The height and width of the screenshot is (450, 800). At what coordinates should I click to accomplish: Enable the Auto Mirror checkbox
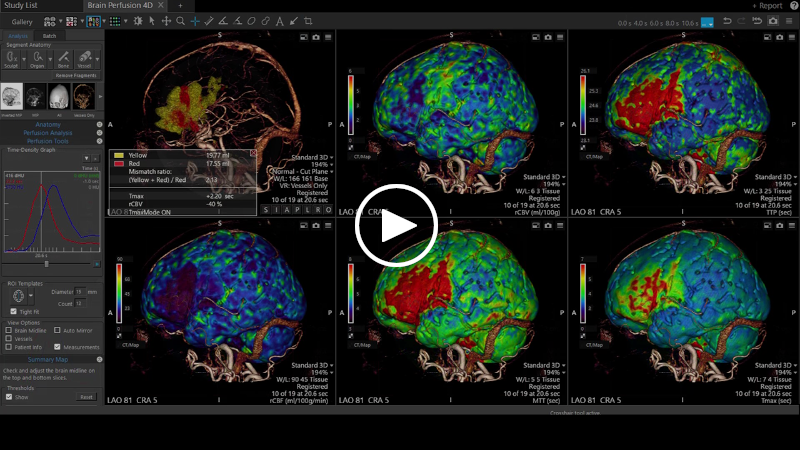tap(57, 330)
